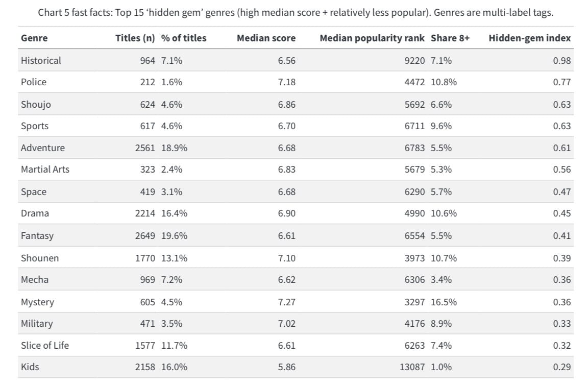Image resolution: width=588 pixels, height=386 pixels.
Task: Click the Chart 5 fast facts caption
Action: tap(296, 13)
